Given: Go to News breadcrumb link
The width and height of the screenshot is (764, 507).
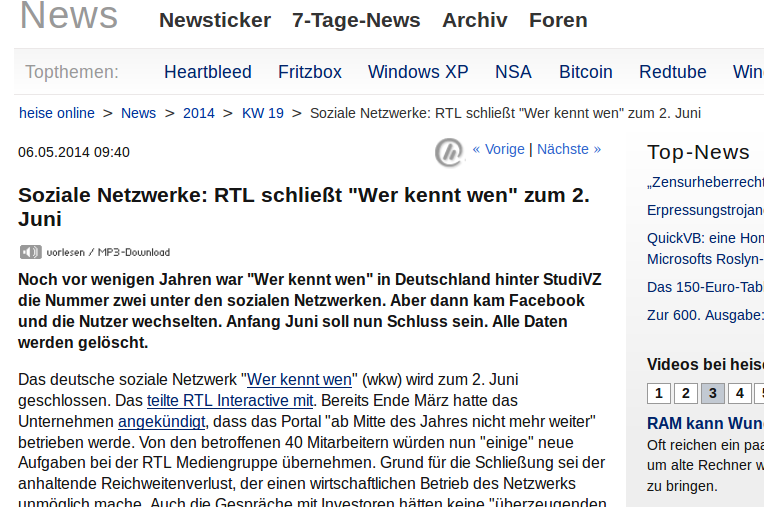Looking at the screenshot, I should point(138,113).
